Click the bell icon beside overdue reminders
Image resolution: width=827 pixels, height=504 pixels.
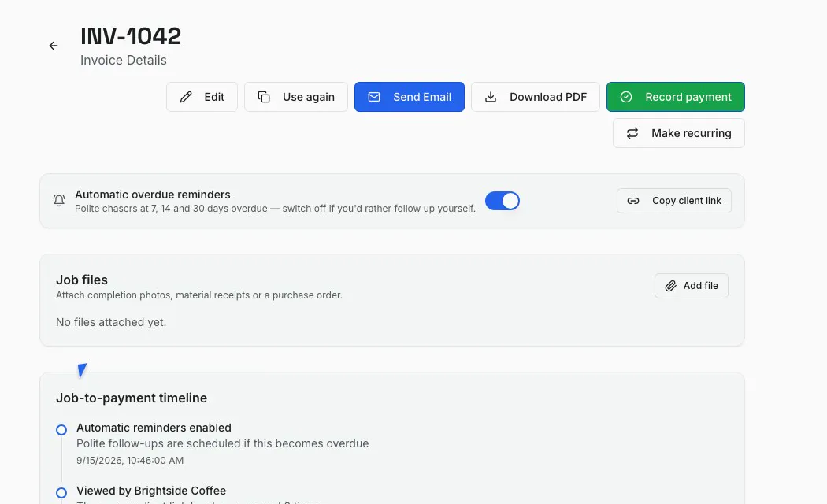pyautogui.click(x=59, y=201)
